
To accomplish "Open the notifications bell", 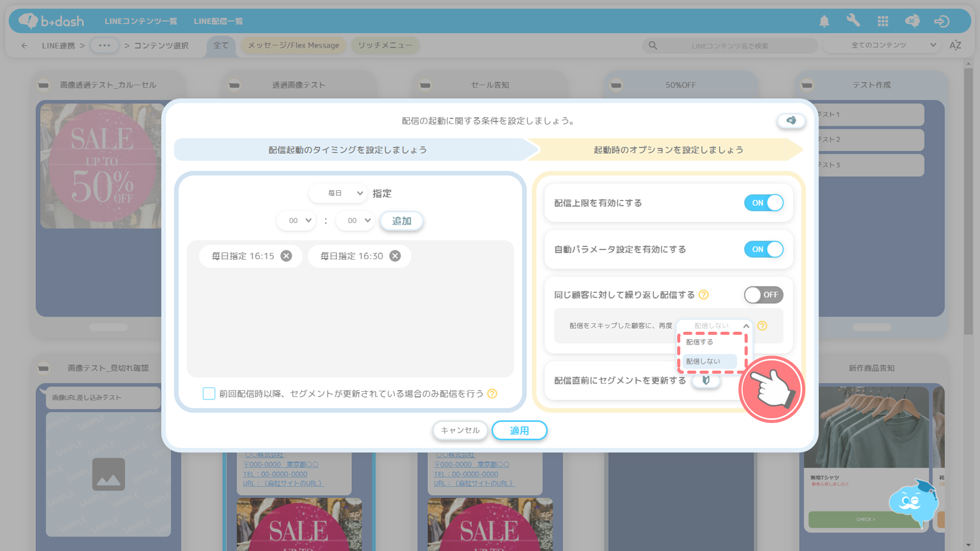I will tap(824, 21).
